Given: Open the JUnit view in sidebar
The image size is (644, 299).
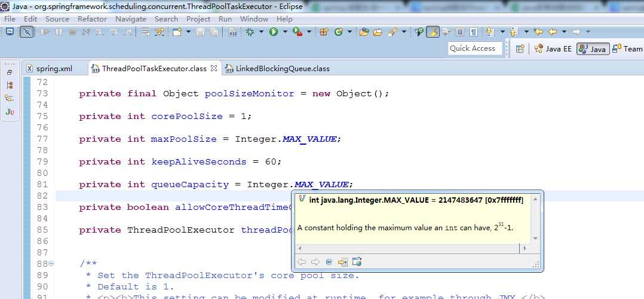Looking at the screenshot, I should (10, 111).
